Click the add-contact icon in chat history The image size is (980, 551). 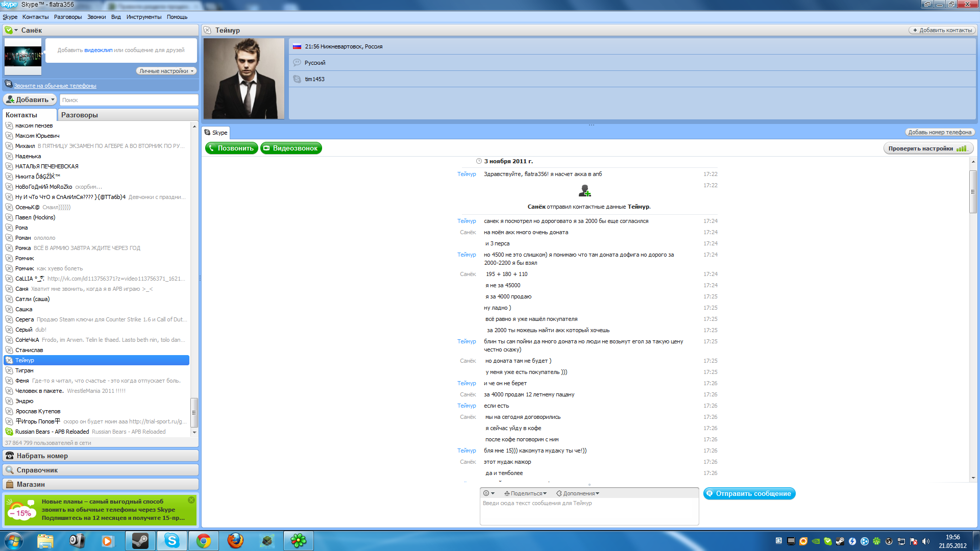pyautogui.click(x=584, y=191)
